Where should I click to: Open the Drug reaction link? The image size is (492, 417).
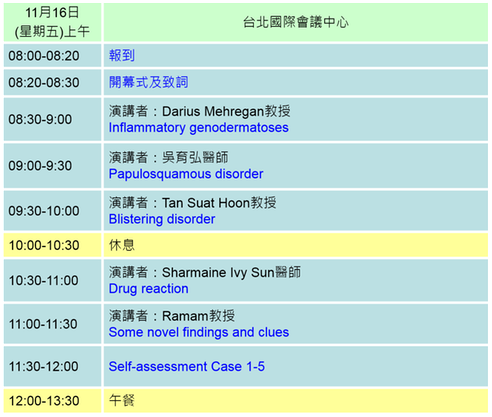tap(149, 289)
